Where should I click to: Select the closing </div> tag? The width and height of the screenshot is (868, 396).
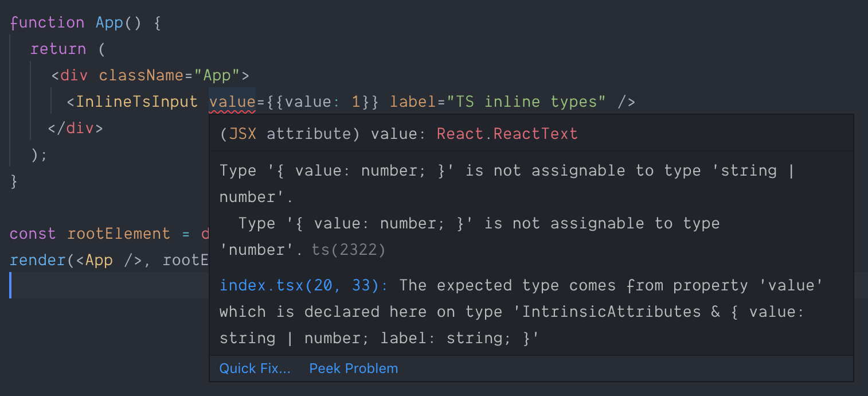pos(75,127)
